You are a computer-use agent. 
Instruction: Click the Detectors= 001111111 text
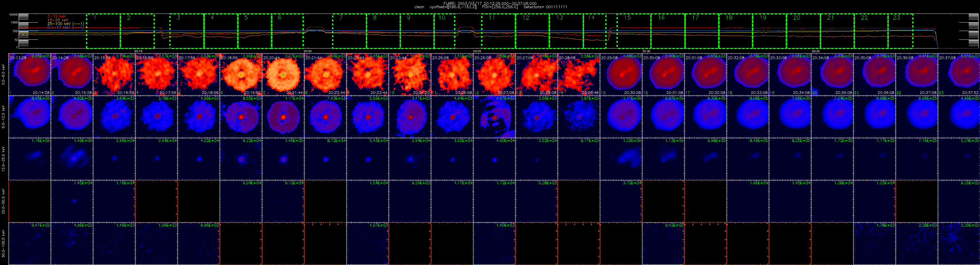pos(545,7)
